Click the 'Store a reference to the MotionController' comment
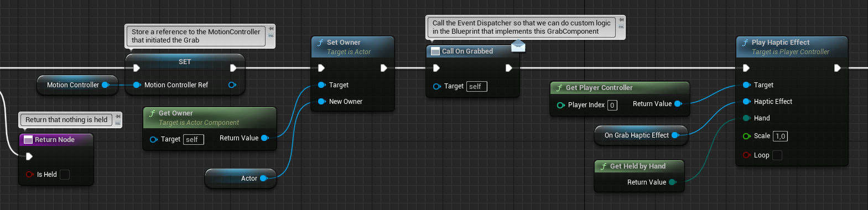Screen dimensions: 868x210 (196, 36)
